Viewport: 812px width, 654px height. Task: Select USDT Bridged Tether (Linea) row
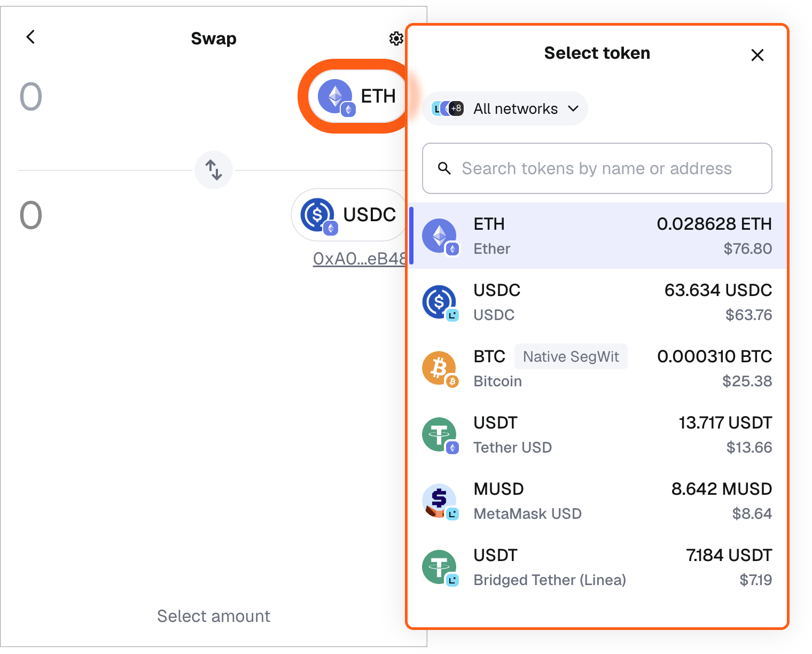(598, 567)
